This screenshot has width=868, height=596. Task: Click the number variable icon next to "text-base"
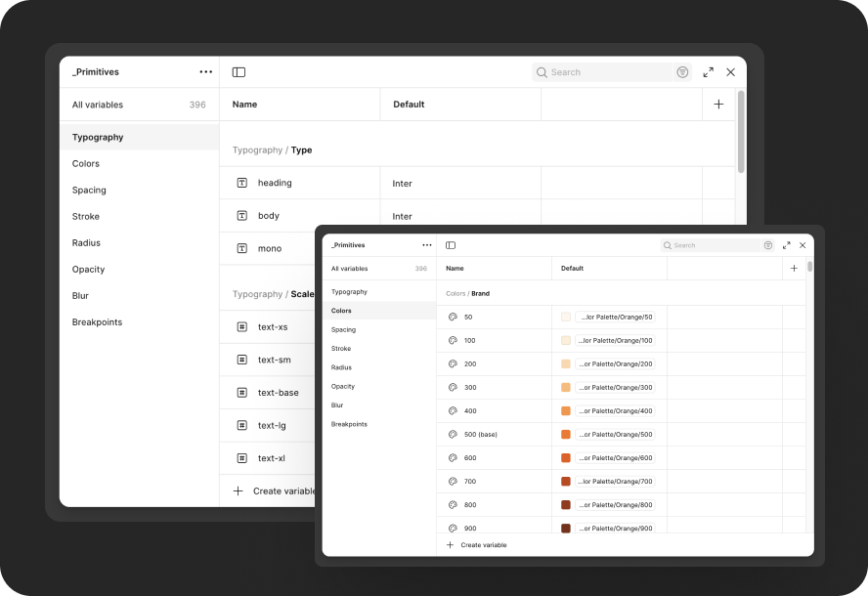241,392
